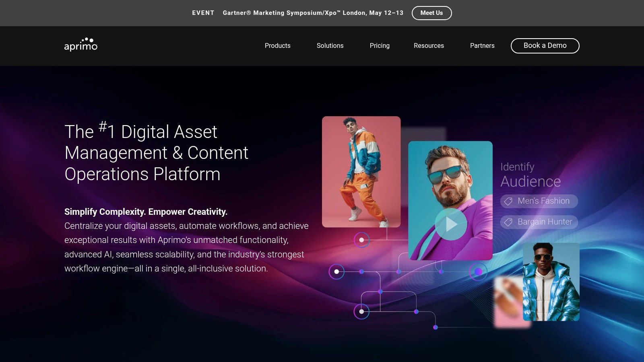
Task: Click the large purple workflow node under the video card
Action: coord(478,271)
